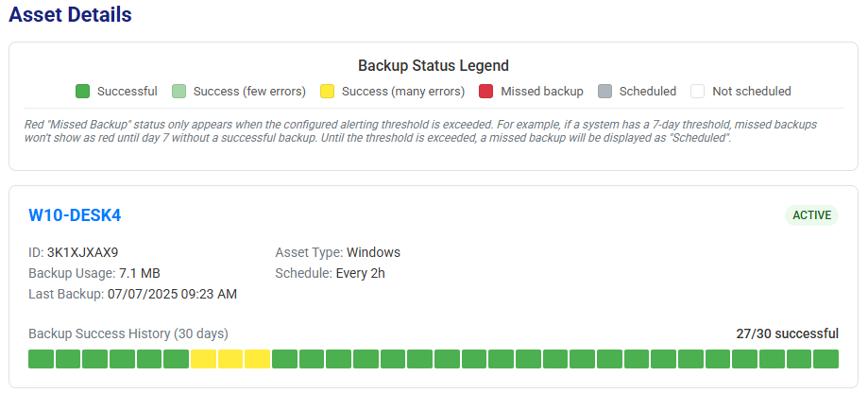Screen dimensions: 868x393
Task: Click the last yellow backup history square
Action: click(258, 359)
